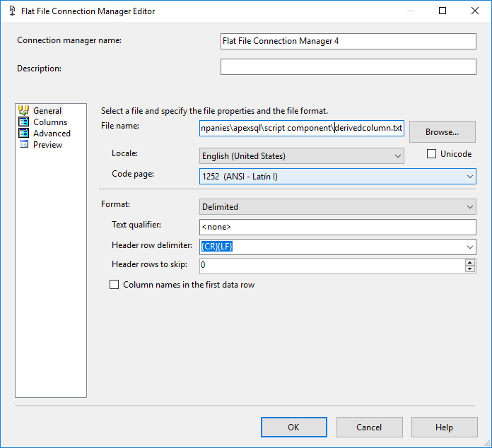Expand the Code page dropdown
This screenshot has width=492, height=448.
[x=469, y=176]
